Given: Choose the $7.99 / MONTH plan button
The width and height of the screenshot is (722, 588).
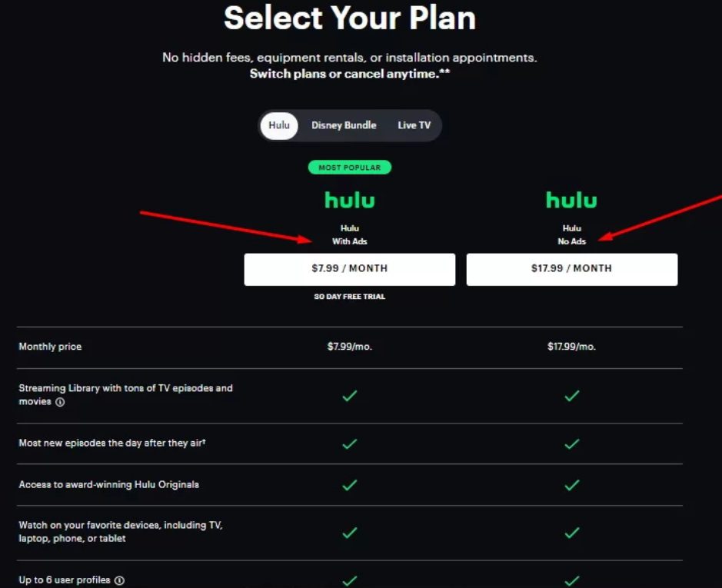Looking at the screenshot, I should (x=350, y=269).
